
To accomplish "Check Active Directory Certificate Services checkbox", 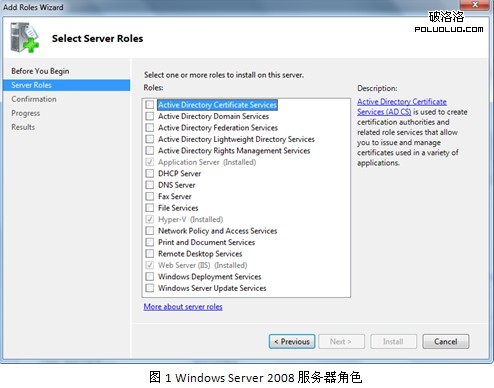I will pos(150,105).
